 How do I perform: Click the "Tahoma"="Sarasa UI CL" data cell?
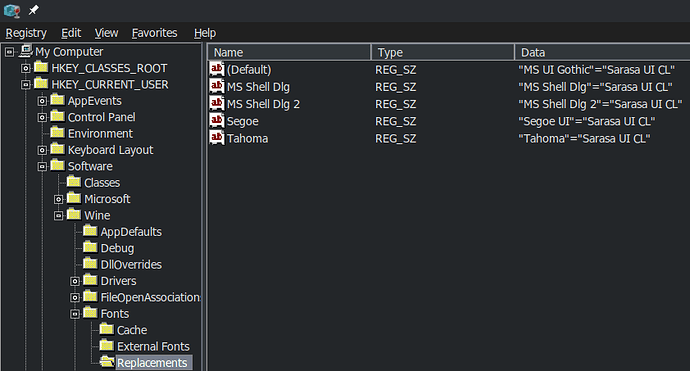click(584, 139)
